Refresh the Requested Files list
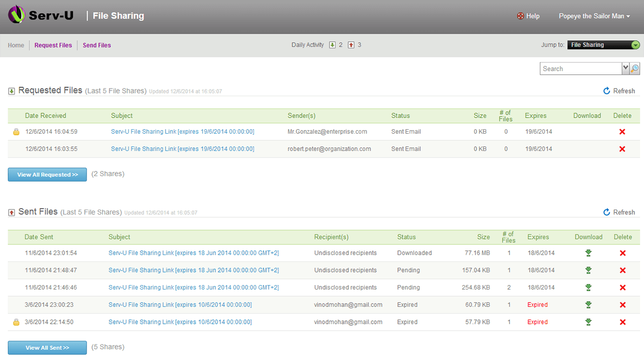The width and height of the screenshot is (644, 364). tap(619, 91)
